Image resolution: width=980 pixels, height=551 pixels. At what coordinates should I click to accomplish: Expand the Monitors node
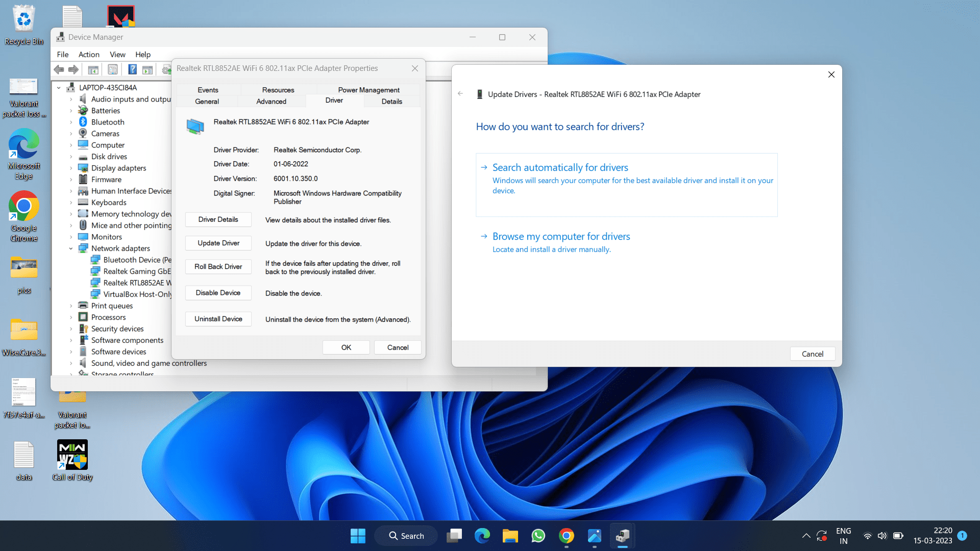71,237
